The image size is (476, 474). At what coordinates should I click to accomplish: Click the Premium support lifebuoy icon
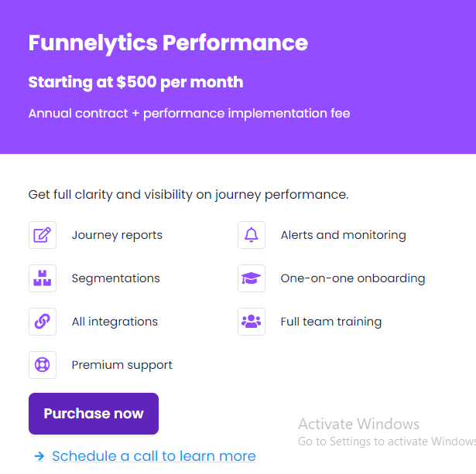[x=43, y=365]
